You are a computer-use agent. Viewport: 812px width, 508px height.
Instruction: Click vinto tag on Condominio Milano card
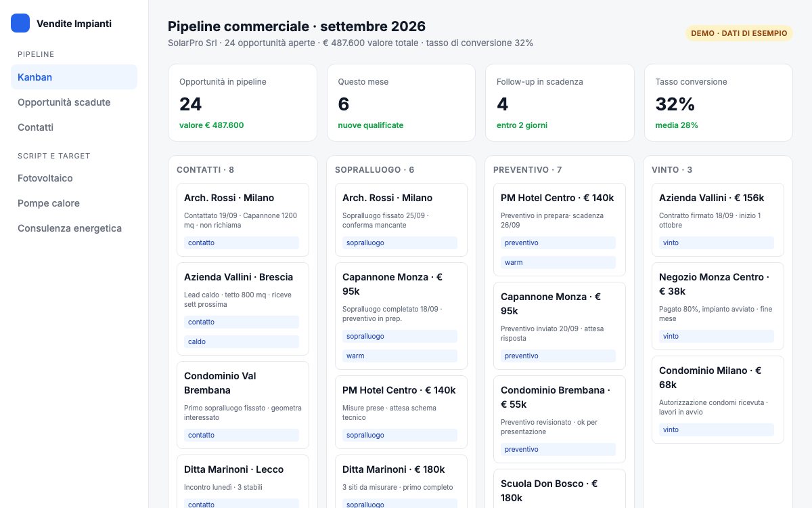(x=717, y=429)
